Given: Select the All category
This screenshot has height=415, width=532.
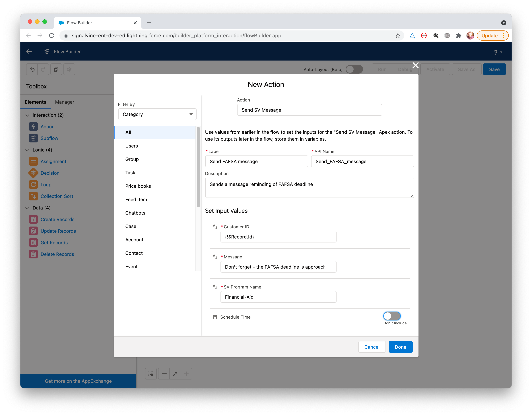Looking at the screenshot, I should (155, 132).
